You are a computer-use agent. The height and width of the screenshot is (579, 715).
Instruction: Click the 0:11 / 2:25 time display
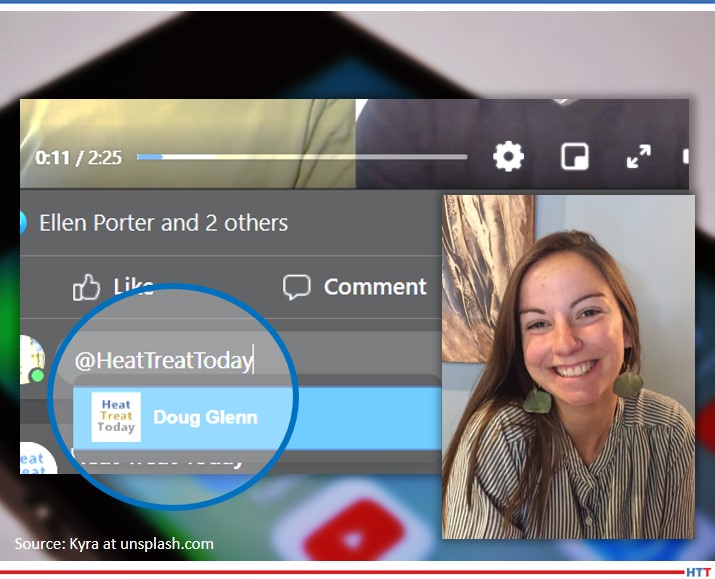coord(79,158)
